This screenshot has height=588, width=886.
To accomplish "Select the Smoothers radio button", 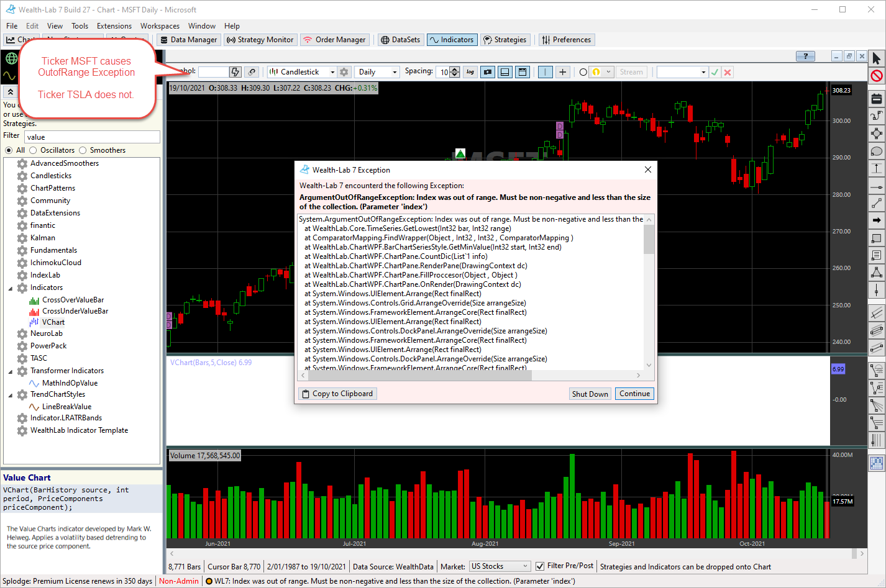I will click(83, 150).
